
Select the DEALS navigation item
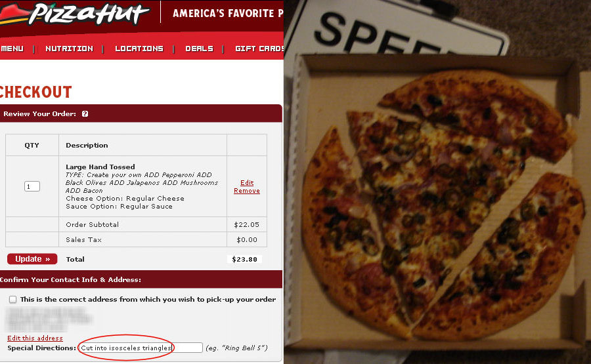click(x=199, y=49)
